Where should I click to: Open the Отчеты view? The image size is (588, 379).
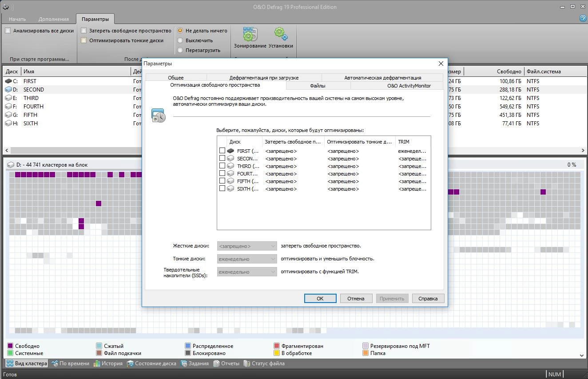(226, 363)
